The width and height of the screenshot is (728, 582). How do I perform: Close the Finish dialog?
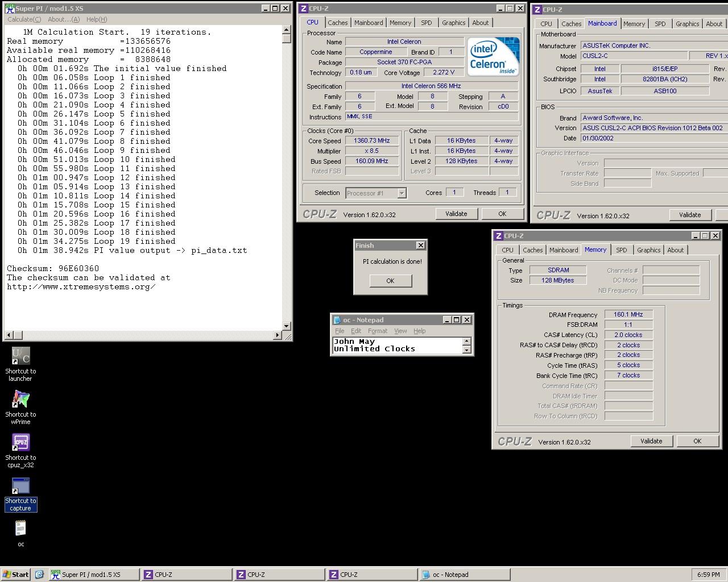pyautogui.click(x=420, y=246)
